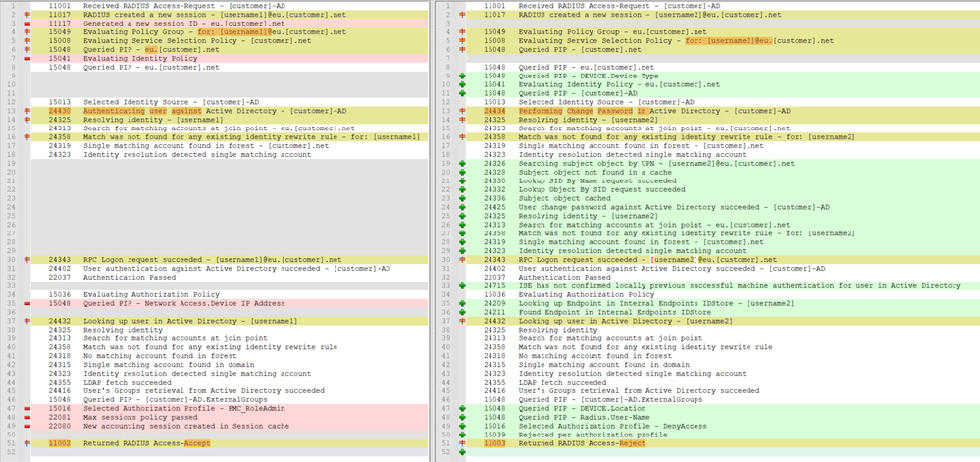The width and height of the screenshot is (980, 462).
Task: Click added marker beside 'Evaluating Identity Policy - eu.[customer].net'
Action: click(x=462, y=84)
